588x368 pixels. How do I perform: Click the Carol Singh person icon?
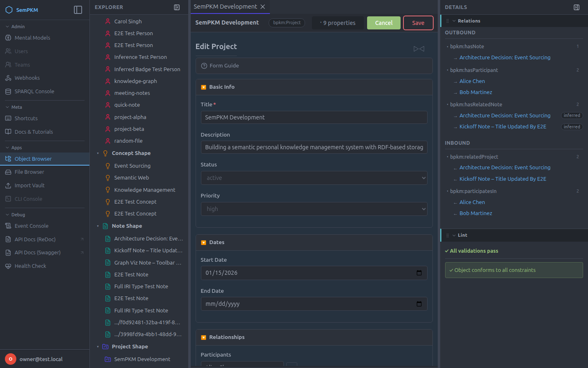(x=108, y=21)
